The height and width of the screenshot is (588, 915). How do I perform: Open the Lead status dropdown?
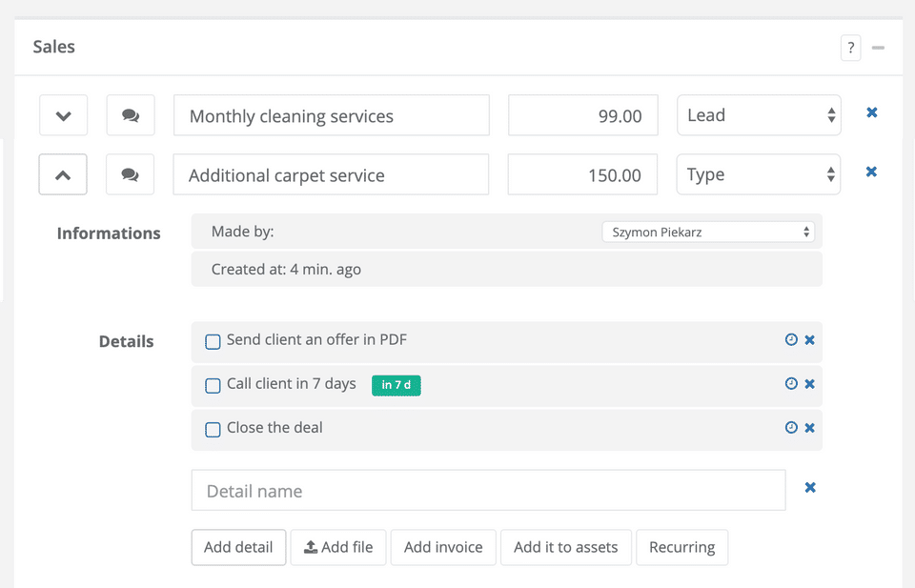click(759, 115)
